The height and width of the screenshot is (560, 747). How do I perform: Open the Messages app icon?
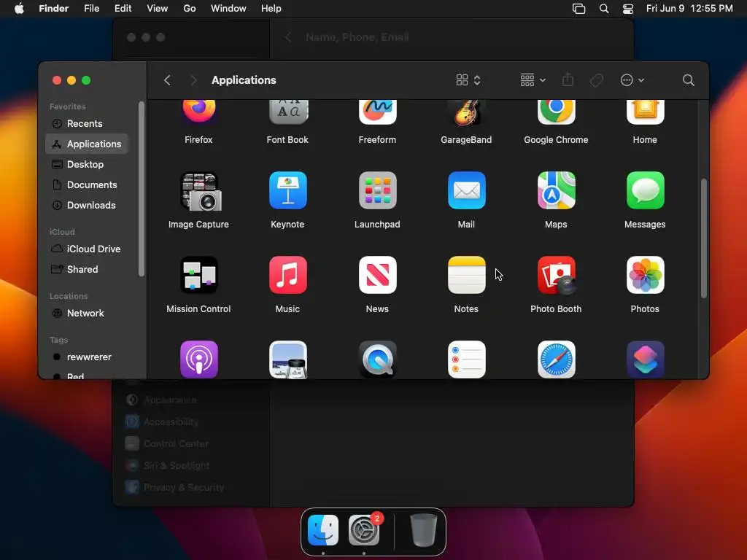pyautogui.click(x=645, y=190)
